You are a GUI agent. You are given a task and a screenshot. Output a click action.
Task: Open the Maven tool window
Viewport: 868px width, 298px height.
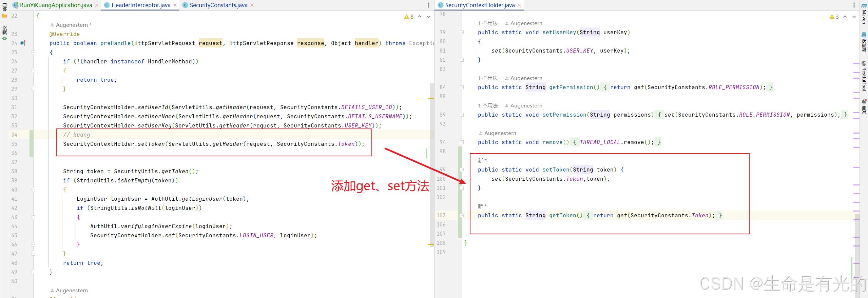click(x=864, y=14)
